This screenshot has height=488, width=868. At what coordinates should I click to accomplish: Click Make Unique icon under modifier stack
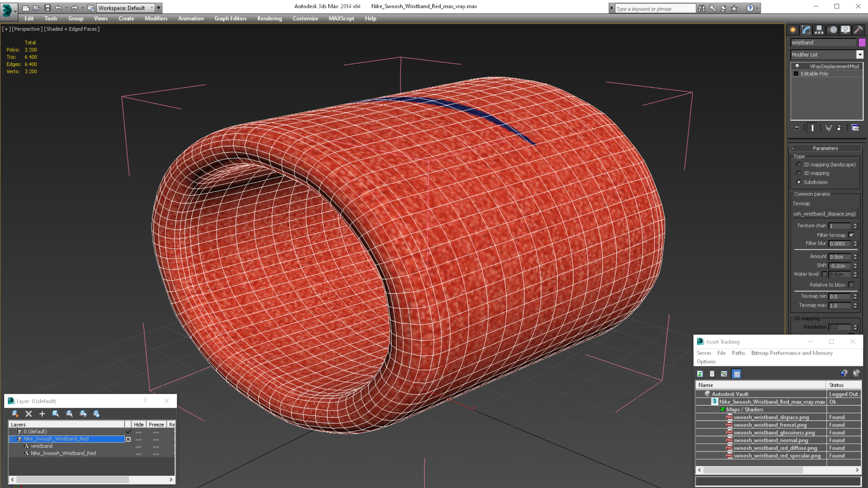click(x=828, y=128)
